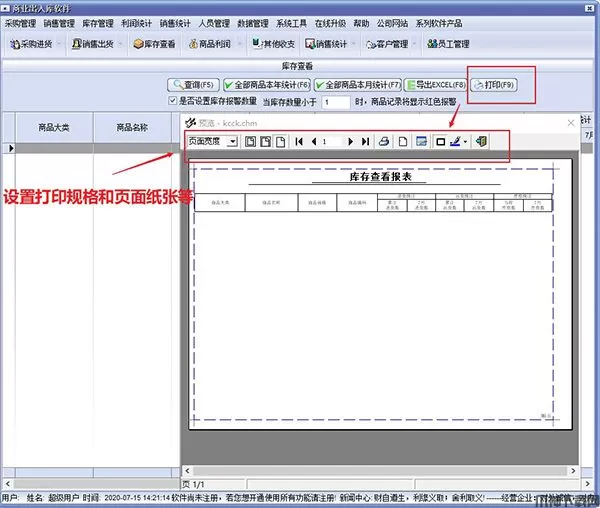Click the stock alert quantity input field
This screenshot has width=600, height=508.
[336, 102]
